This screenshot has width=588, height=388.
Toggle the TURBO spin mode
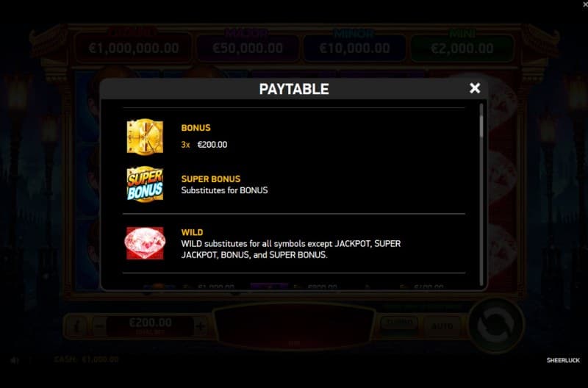pos(399,323)
